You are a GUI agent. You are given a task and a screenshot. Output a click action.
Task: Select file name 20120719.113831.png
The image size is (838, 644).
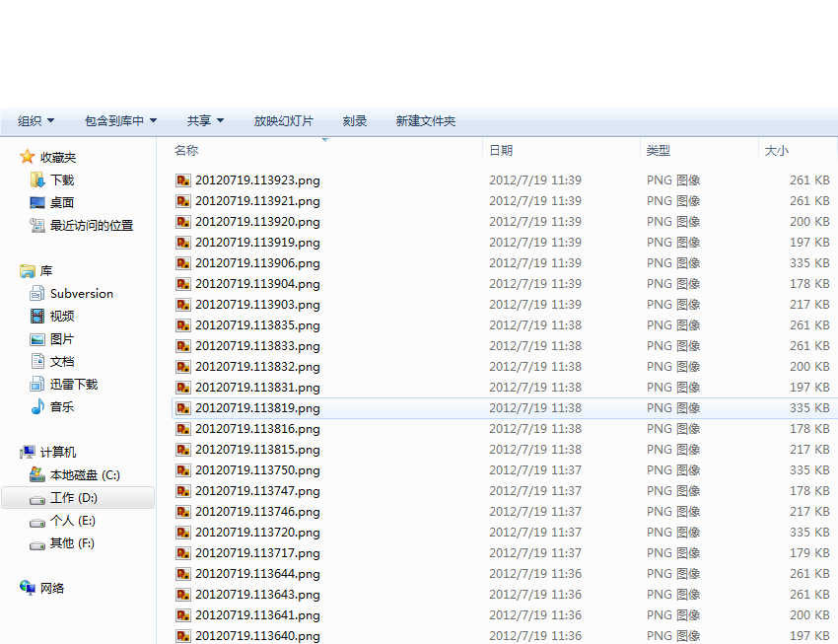click(x=257, y=388)
